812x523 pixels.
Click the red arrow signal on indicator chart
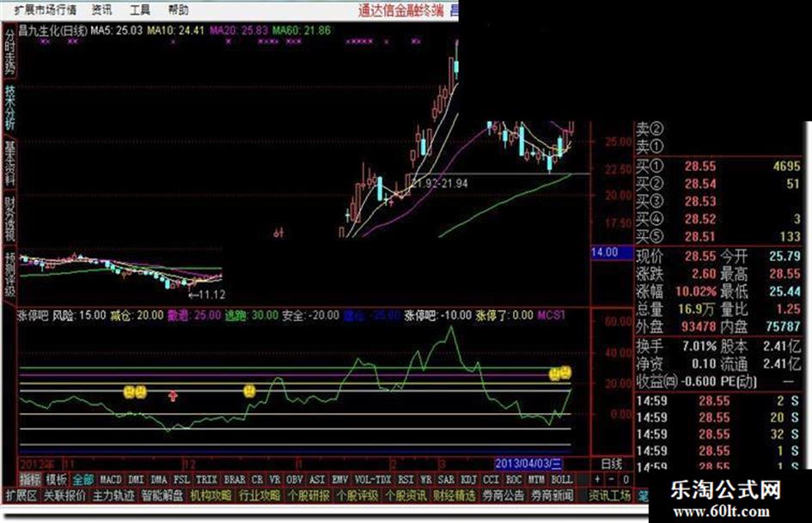(173, 396)
